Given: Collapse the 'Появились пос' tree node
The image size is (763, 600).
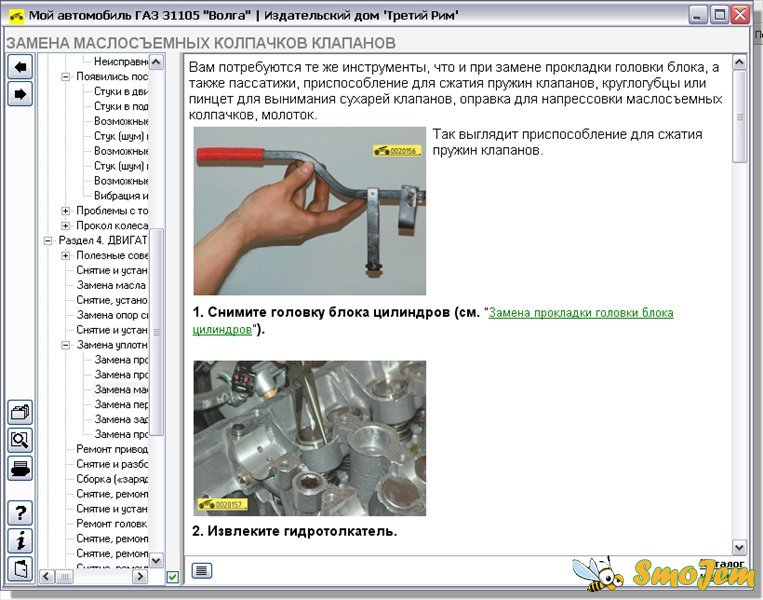Looking at the screenshot, I should [66, 76].
